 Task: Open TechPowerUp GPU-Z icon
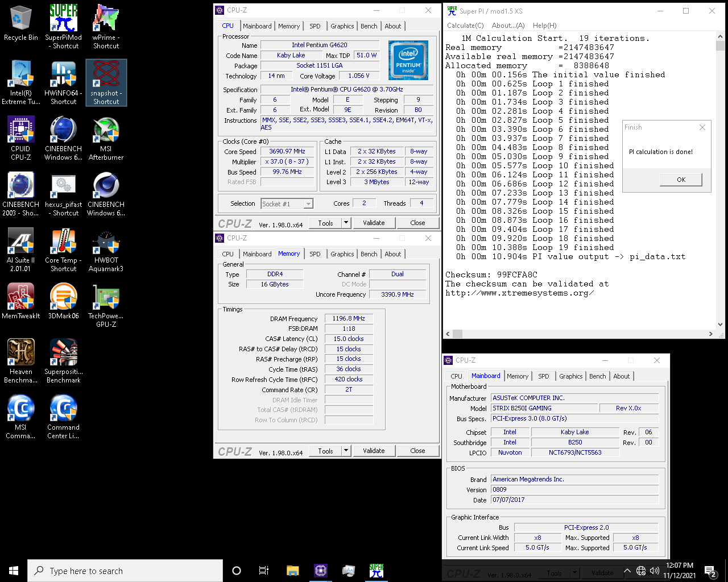(x=106, y=305)
